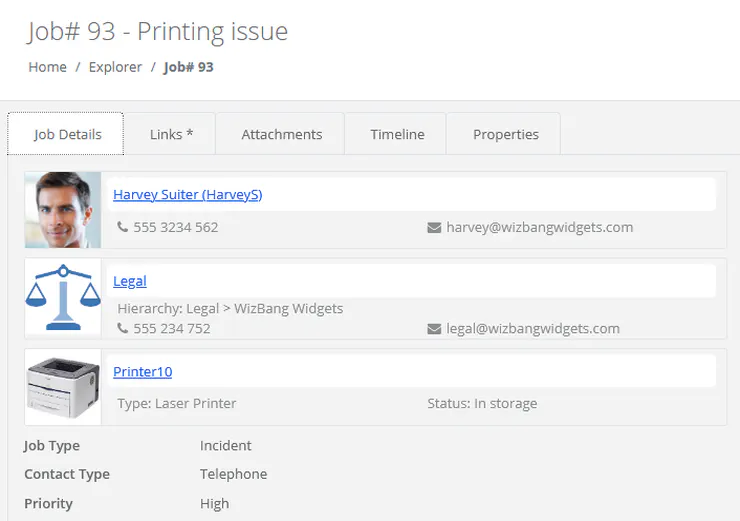Viewport: 740px width, 521px height.
Task: Click Harvey Suiter's profile photo
Action: pyautogui.click(x=63, y=210)
